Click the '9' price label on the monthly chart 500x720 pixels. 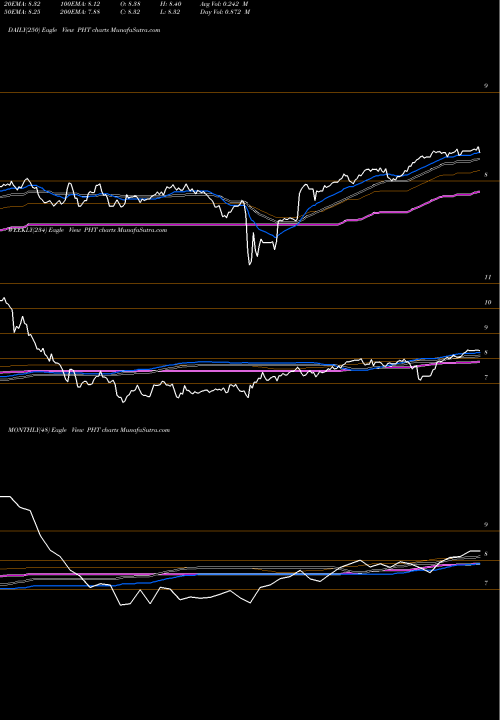(486, 524)
